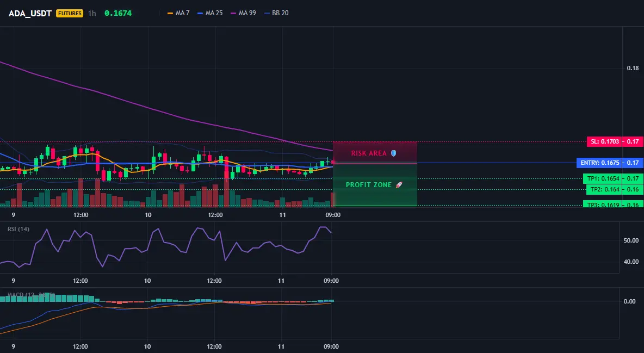Image resolution: width=644 pixels, height=353 pixels.
Task: Click the green PROFIT ZONE box
Action: coord(375,185)
